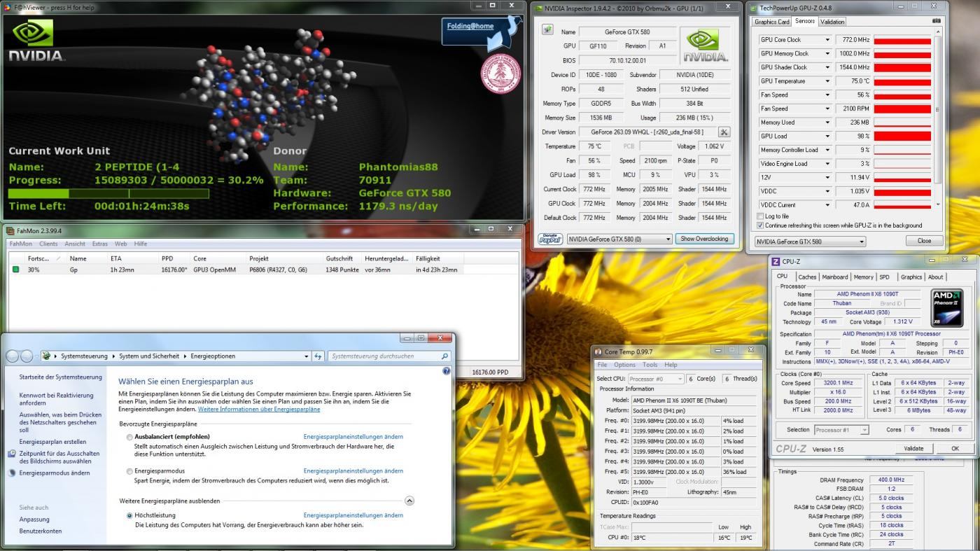
Task: Open the Caches tab in CPU-Z
Action: 807,277
